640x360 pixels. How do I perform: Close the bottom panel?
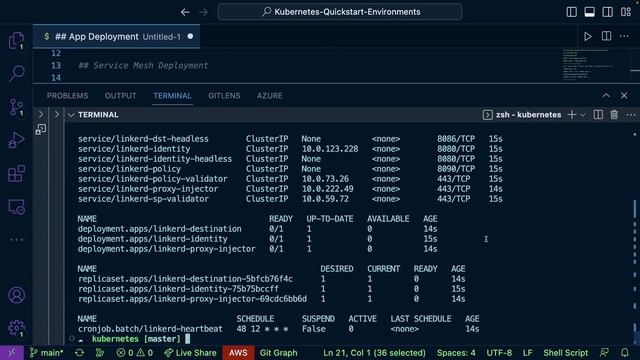click(x=624, y=96)
